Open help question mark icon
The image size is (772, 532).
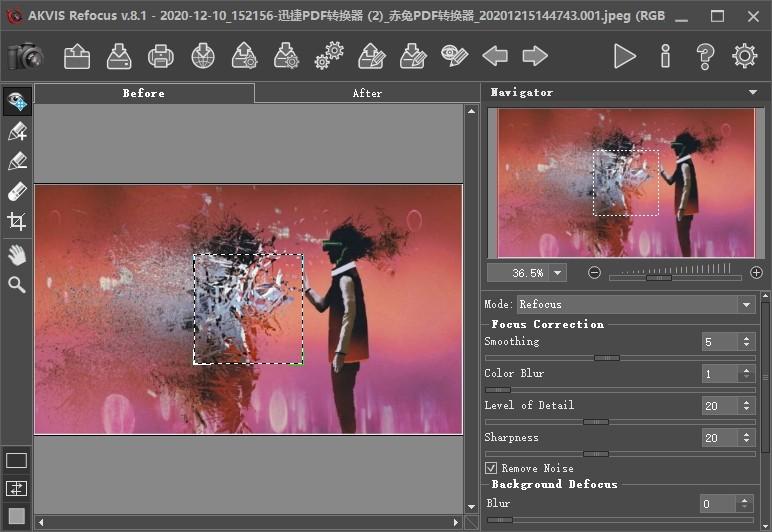pos(705,56)
